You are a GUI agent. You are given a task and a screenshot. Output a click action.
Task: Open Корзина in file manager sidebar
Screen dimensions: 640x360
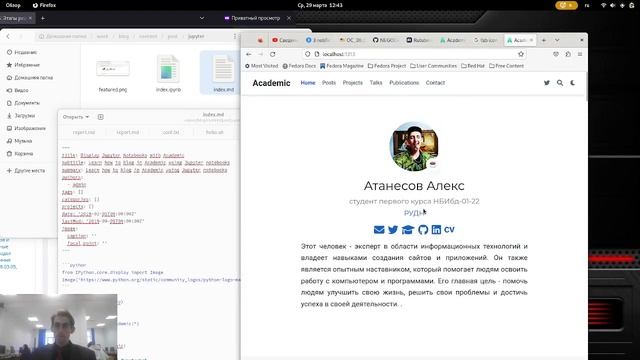pos(20,153)
